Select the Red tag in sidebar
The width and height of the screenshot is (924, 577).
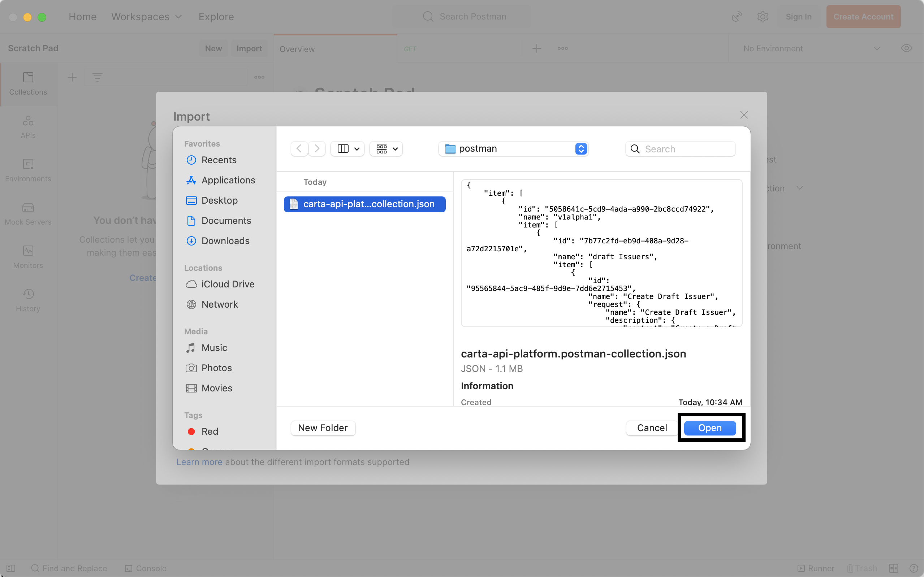[x=210, y=431]
